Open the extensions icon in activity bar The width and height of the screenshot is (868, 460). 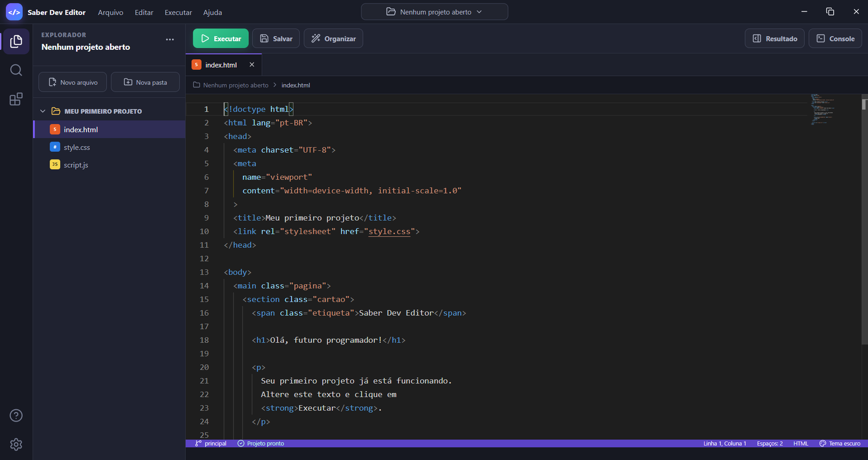[x=16, y=99]
